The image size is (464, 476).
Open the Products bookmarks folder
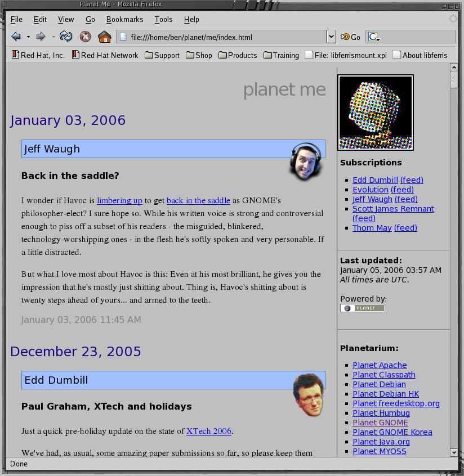(x=238, y=55)
